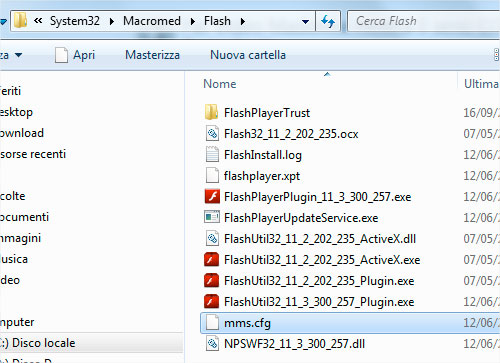Image resolution: width=500 pixels, height=363 pixels.
Task: Click the flashplayer.xpt file icon
Action: 212,176
